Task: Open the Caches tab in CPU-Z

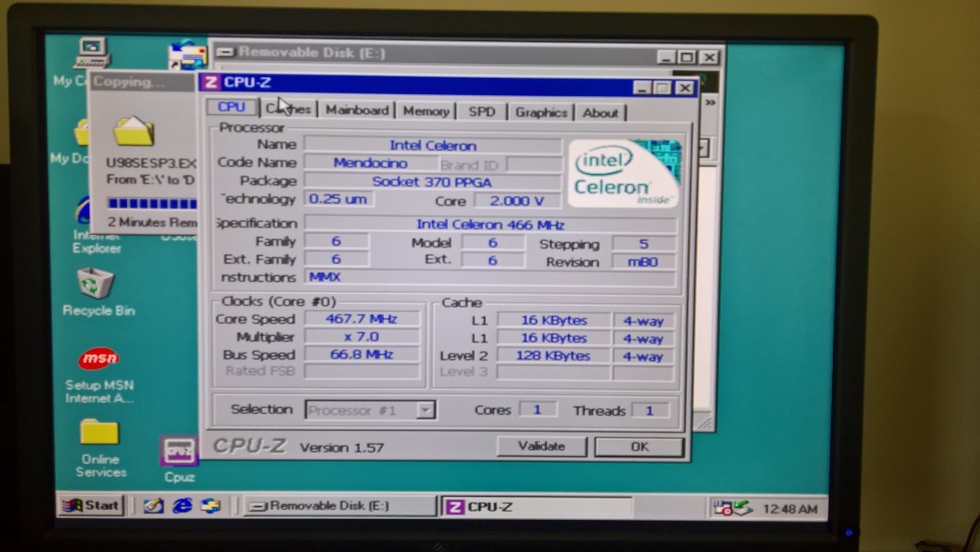Action: coord(289,108)
